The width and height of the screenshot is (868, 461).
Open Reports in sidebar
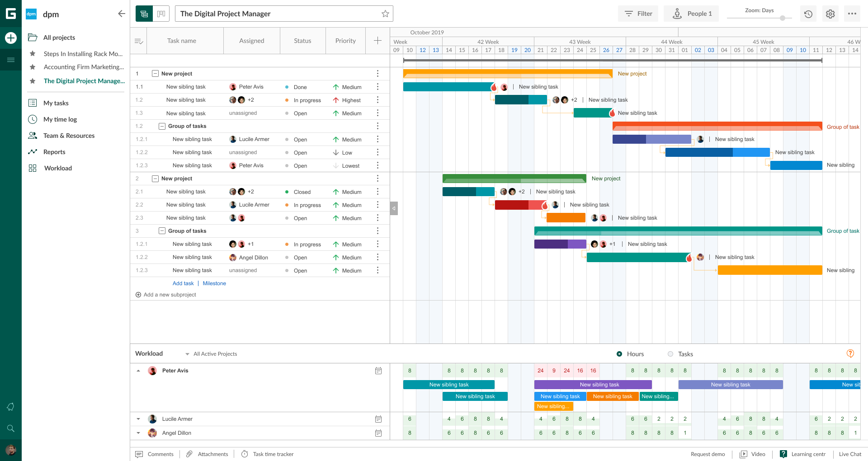54,152
